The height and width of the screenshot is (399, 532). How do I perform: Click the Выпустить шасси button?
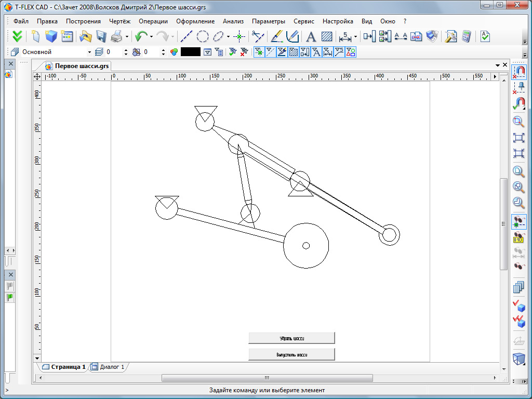pos(292,354)
